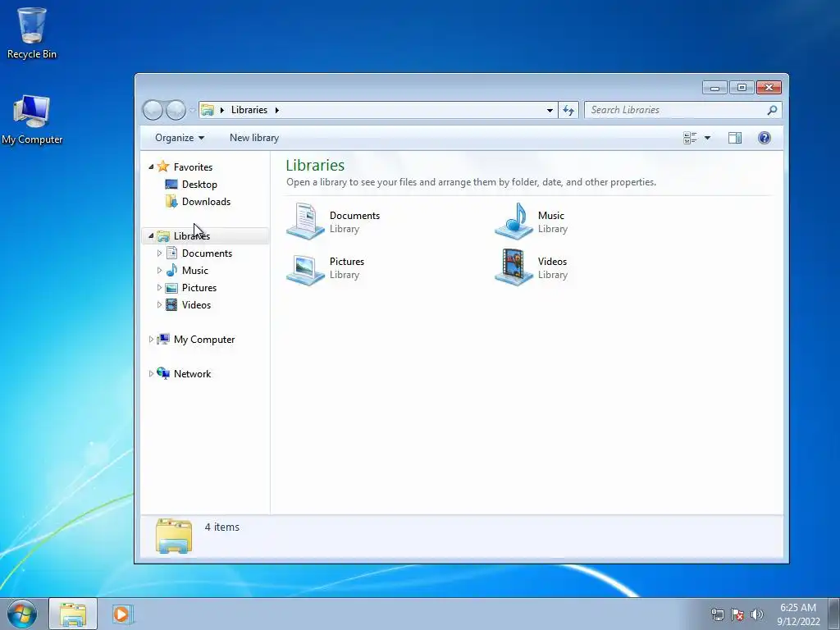This screenshot has height=630, width=840.
Task: Expand the Pictures sidebar node
Action: coord(159,288)
